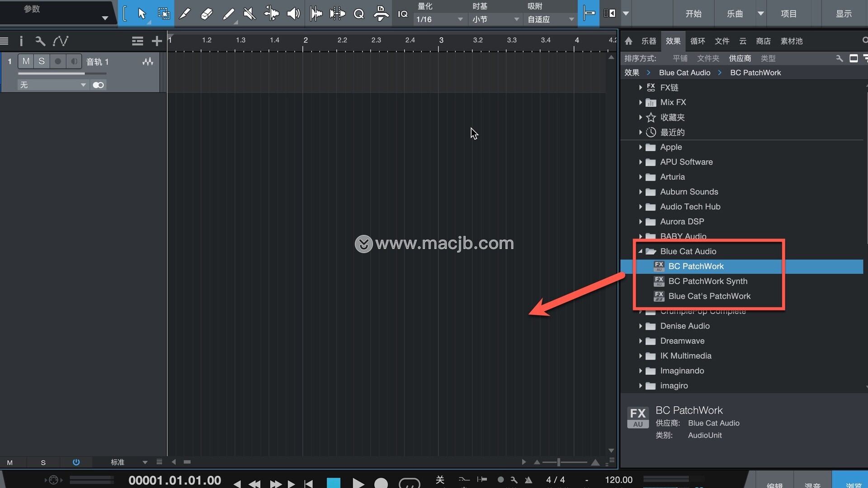Open the 自适应 snap dropdown

point(550,19)
